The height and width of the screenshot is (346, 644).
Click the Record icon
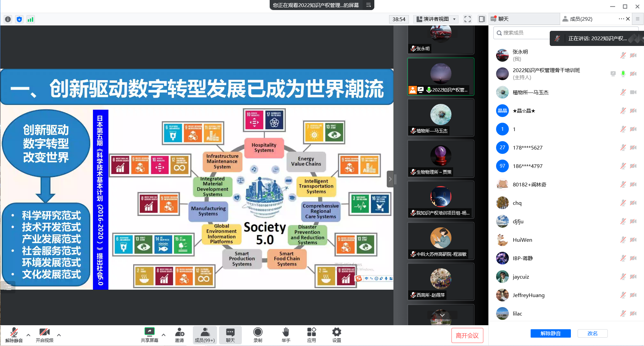click(258, 335)
